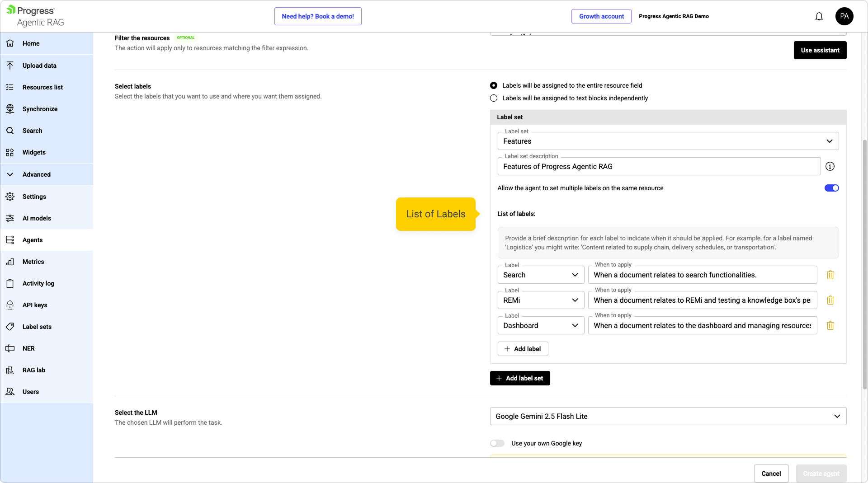The width and height of the screenshot is (868, 483).
Task: Go to Label sets in sidebar
Action: tap(37, 327)
